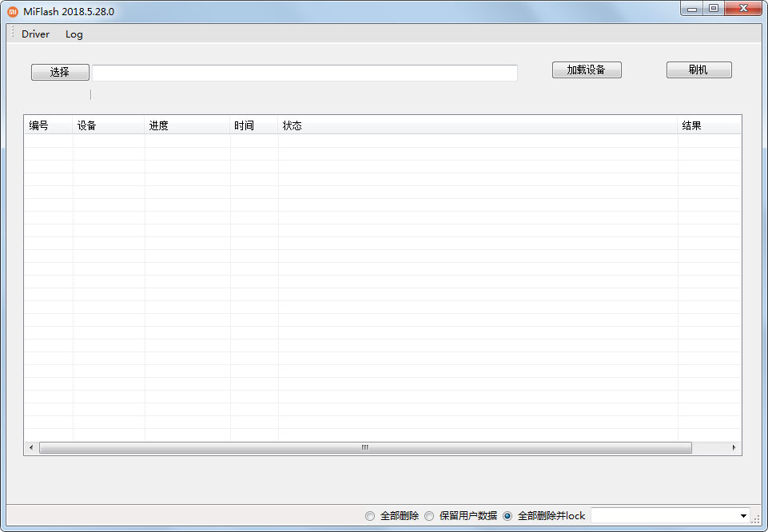Click the firmware path input field
The height and width of the screenshot is (532, 768).
[x=304, y=72]
